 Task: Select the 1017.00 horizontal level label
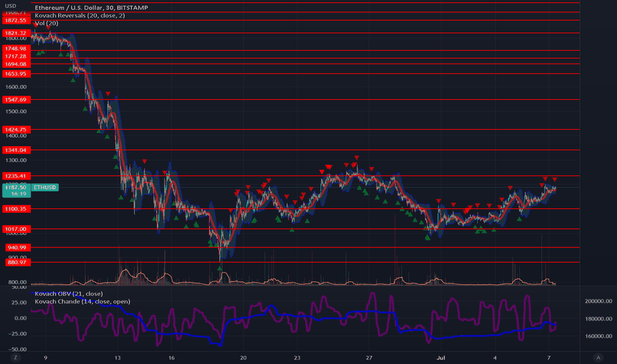16,229
